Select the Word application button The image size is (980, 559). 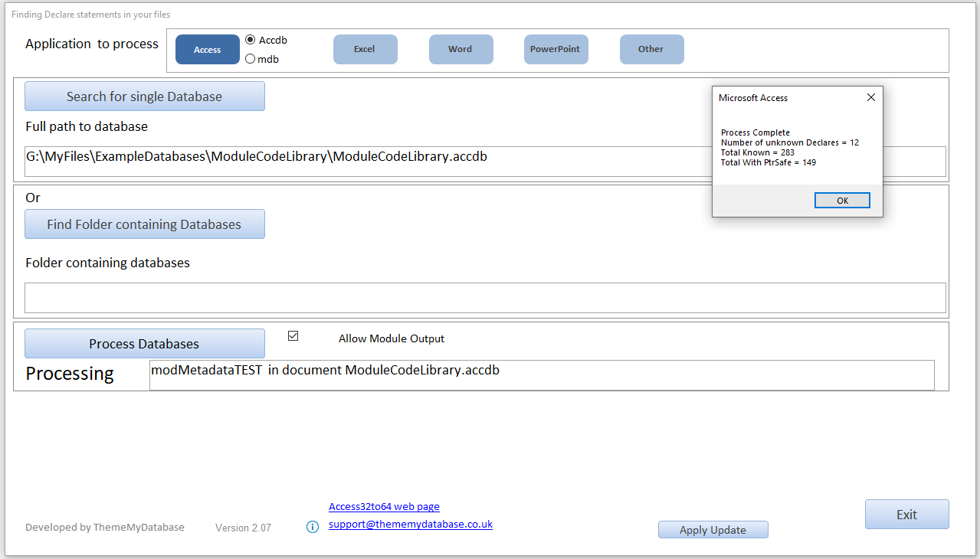[461, 50]
